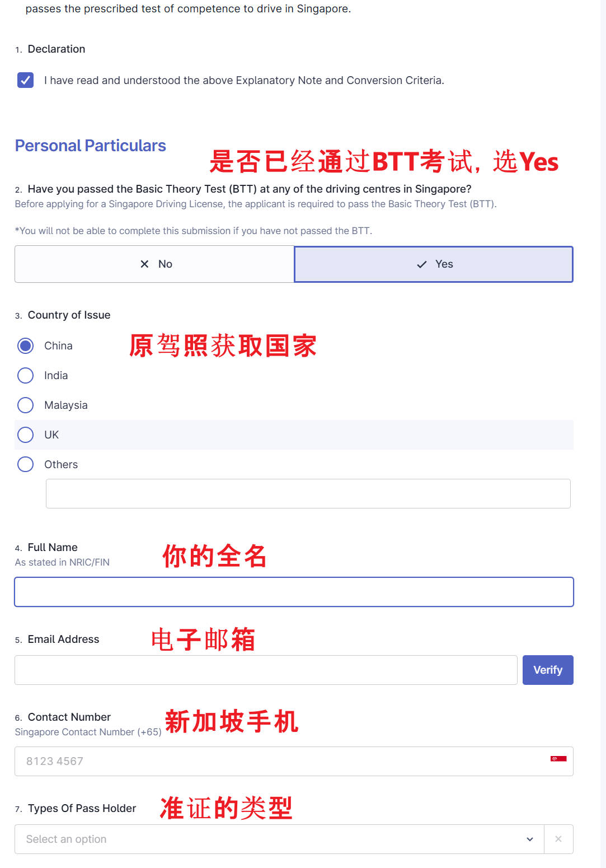Uncheck the declaration confirmation checkbox
The image size is (606, 868).
[x=25, y=80]
